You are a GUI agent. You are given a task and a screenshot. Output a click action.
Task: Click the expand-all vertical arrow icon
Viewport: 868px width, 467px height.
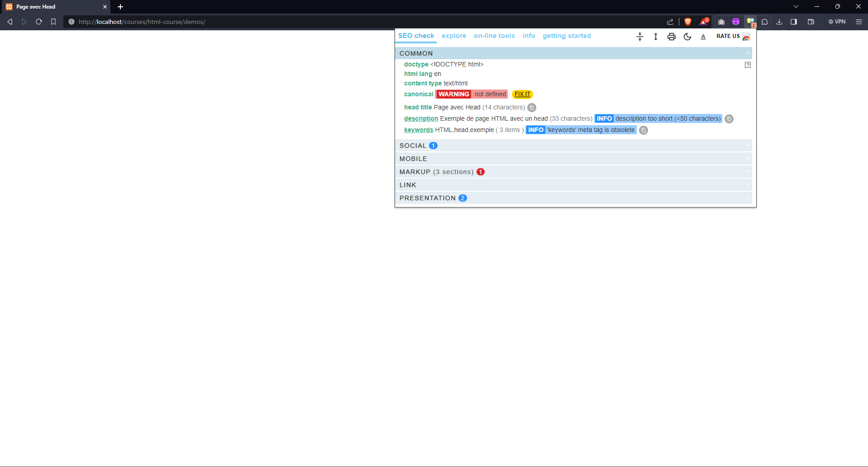coord(655,37)
